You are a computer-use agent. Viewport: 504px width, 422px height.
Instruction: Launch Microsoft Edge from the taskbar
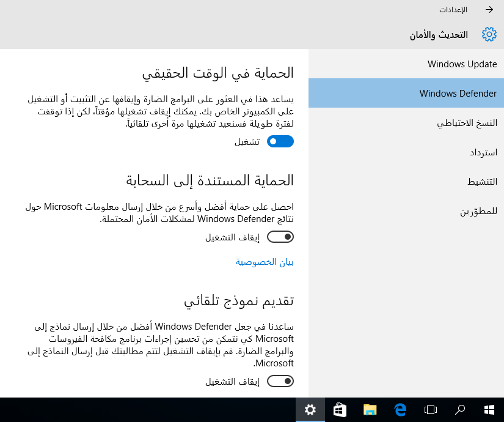tap(401, 410)
